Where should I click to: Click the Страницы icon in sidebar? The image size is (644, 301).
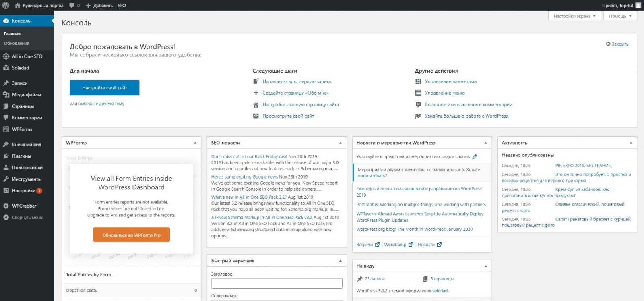click(6, 106)
